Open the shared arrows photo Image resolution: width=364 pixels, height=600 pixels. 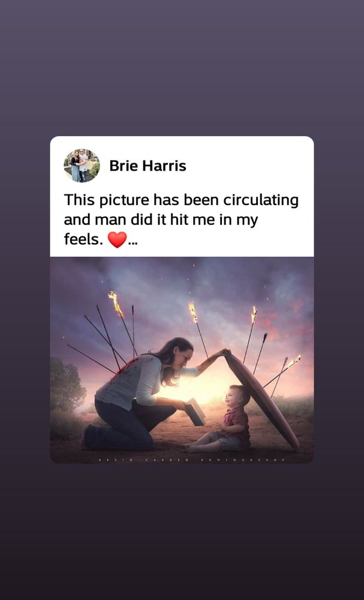(x=181, y=360)
